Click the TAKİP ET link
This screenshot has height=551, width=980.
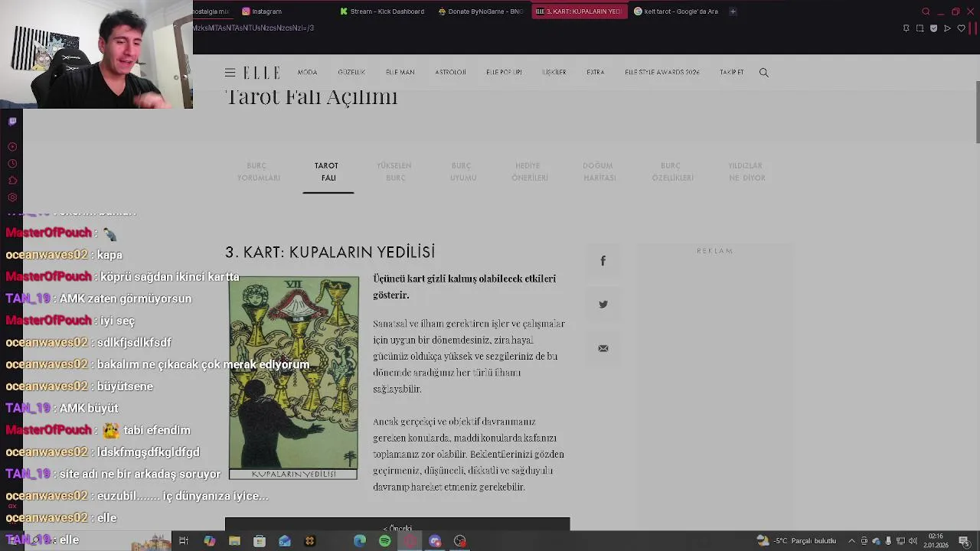click(x=731, y=73)
